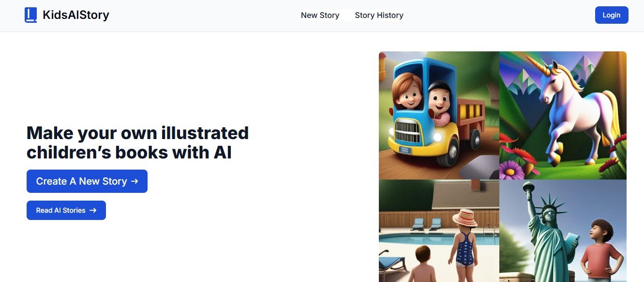Click the Login button
This screenshot has width=644, height=282.
point(612,15)
